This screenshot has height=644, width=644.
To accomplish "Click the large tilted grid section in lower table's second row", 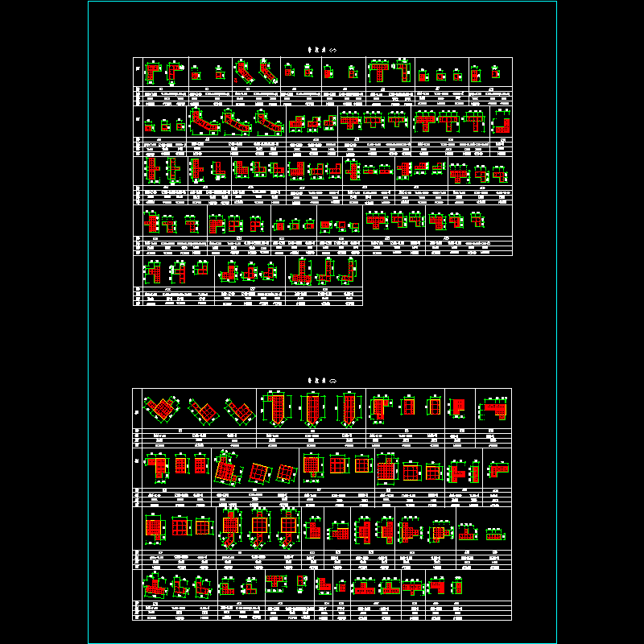I will point(225,468).
